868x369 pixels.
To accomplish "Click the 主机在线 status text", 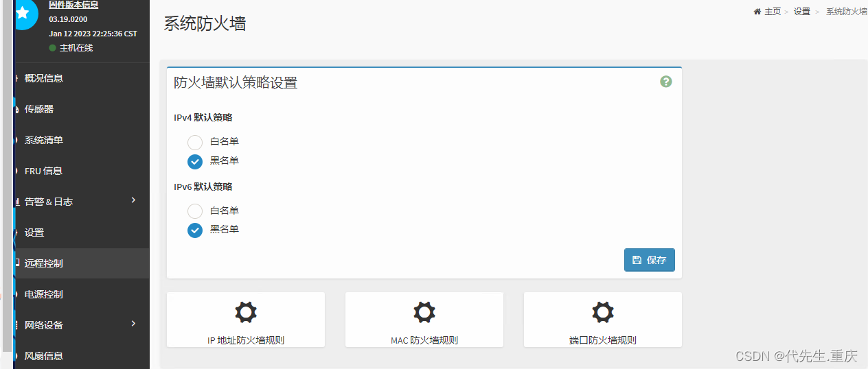I will [76, 48].
